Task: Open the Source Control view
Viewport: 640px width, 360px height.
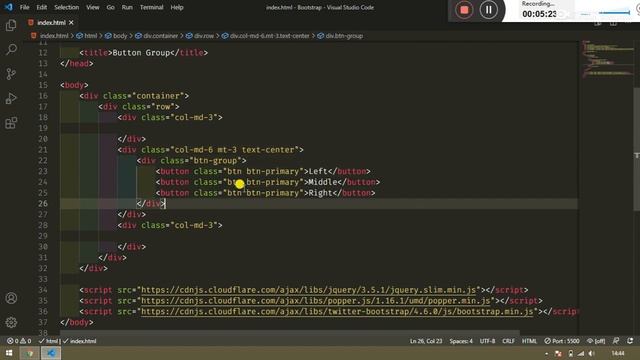Action: [11, 74]
